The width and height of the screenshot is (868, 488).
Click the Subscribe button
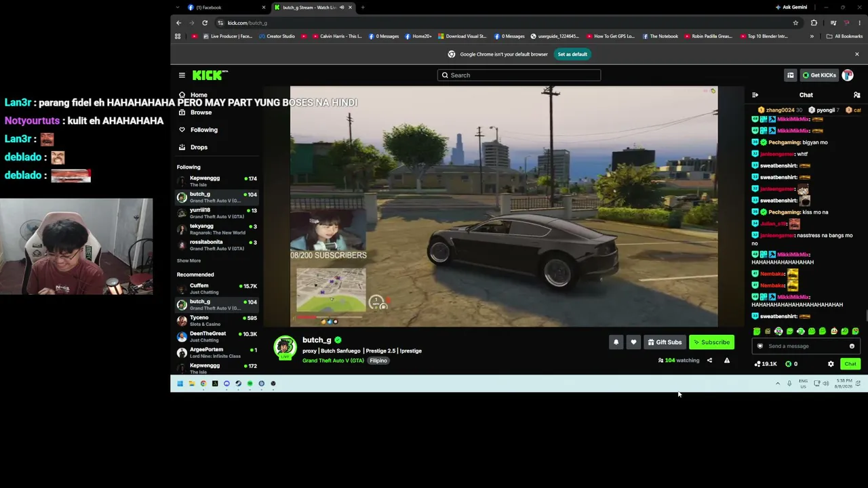point(711,342)
